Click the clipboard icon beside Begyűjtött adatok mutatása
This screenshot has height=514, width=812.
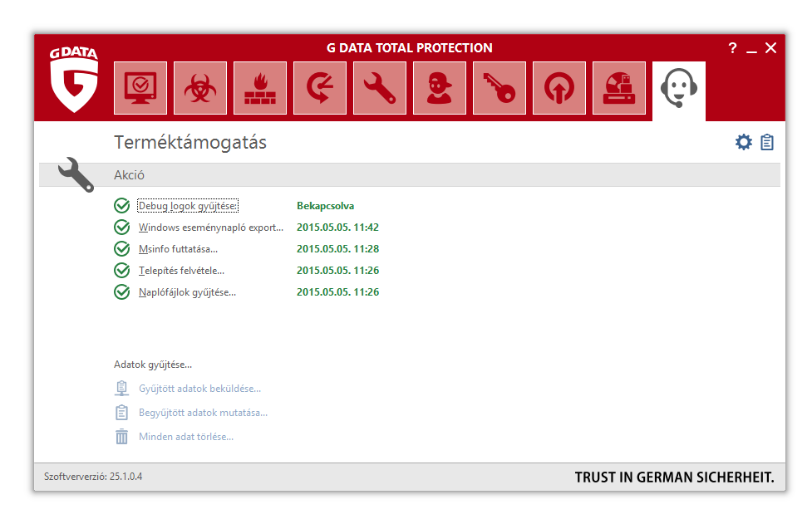[121, 413]
